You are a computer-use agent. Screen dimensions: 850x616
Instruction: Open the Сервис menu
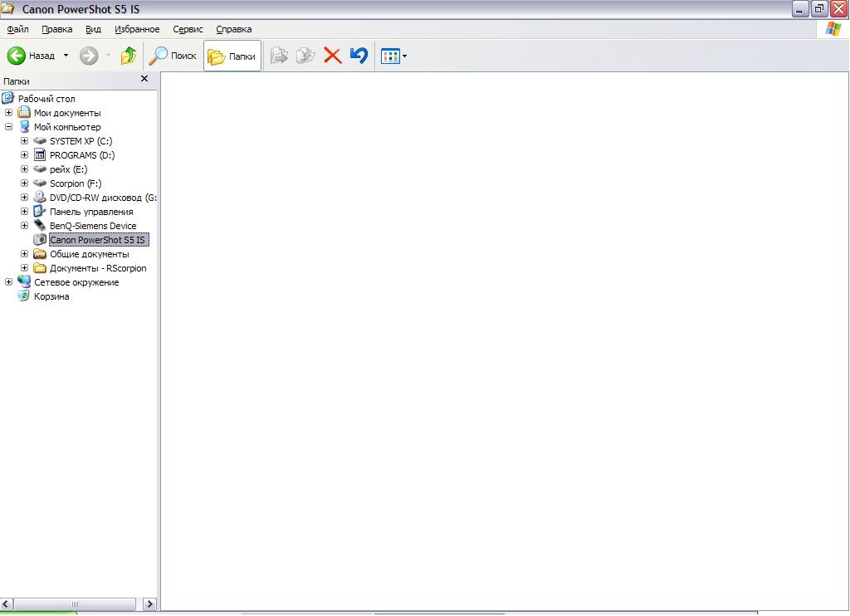tap(188, 29)
